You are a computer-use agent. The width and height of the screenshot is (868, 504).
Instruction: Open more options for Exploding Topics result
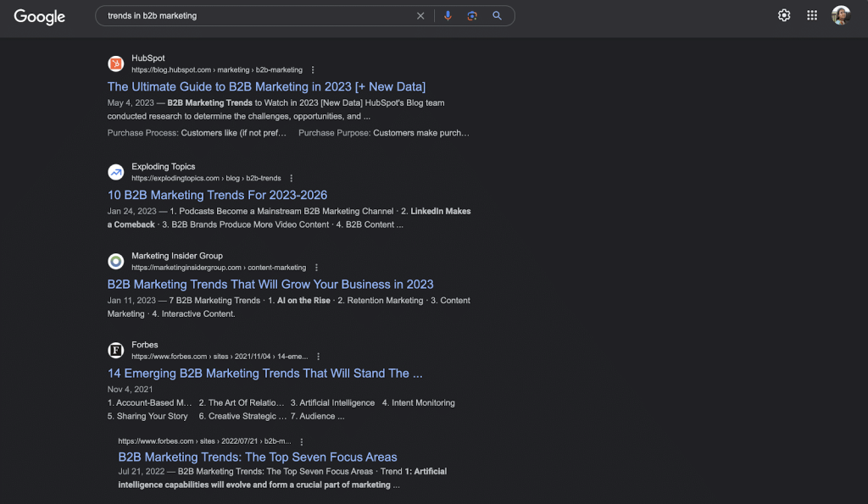[x=292, y=179]
